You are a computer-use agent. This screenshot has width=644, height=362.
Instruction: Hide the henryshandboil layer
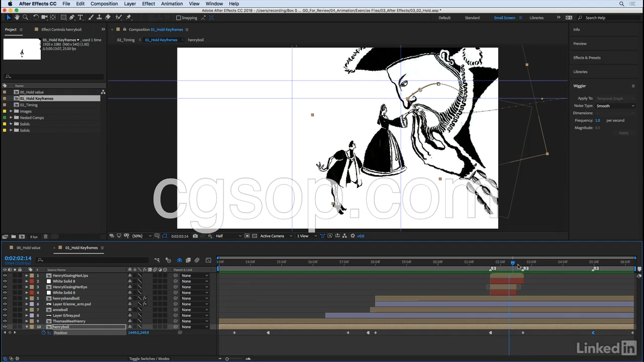[5, 298]
